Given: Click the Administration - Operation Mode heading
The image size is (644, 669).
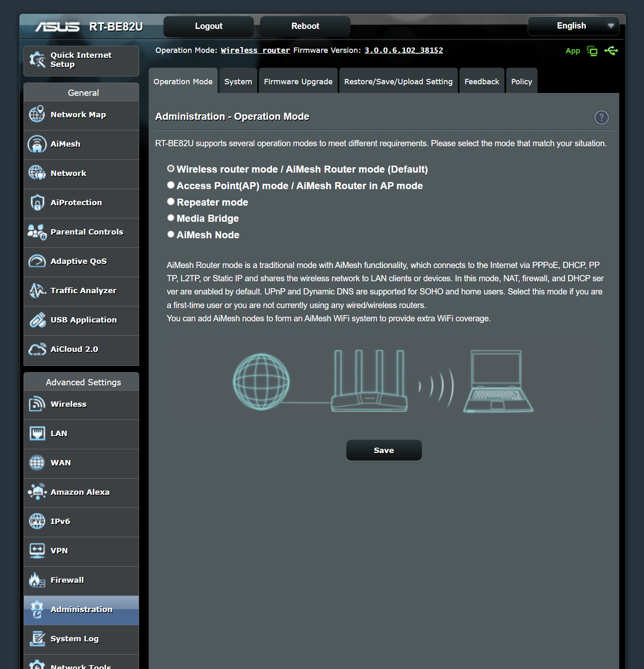Looking at the screenshot, I should tap(232, 116).
